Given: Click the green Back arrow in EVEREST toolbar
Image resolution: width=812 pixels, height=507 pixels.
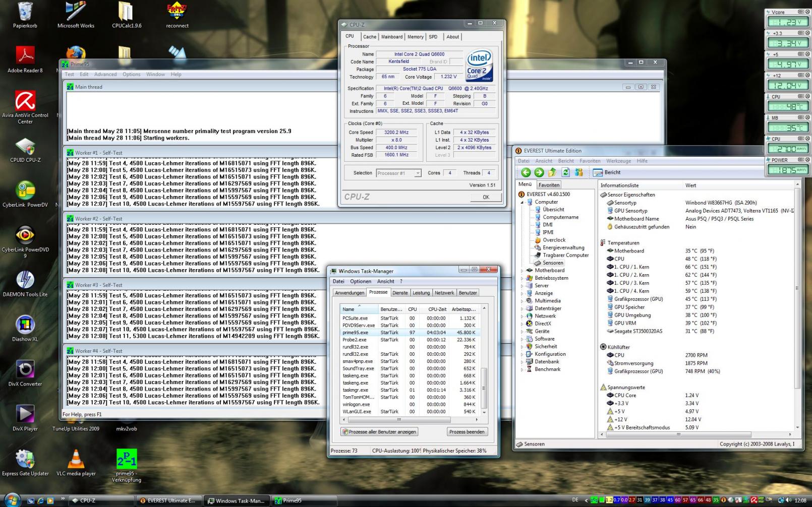Looking at the screenshot, I should tap(526, 172).
